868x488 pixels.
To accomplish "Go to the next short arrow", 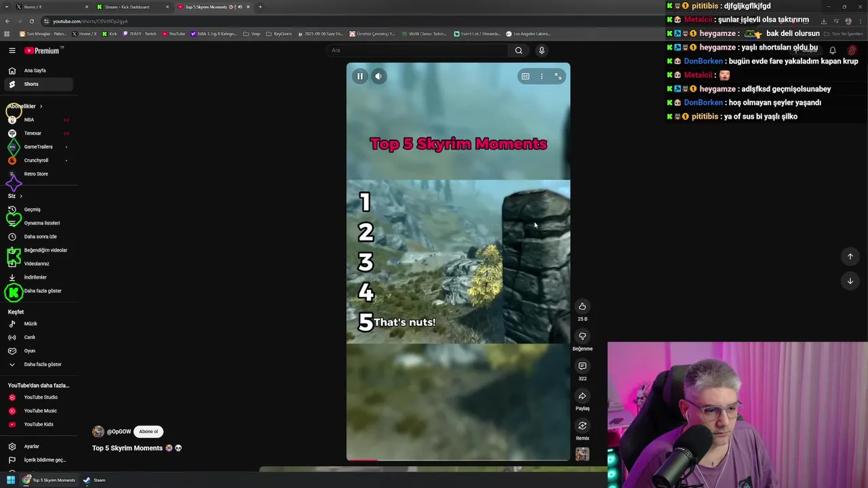I will pyautogui.click(x=850, y=281).
